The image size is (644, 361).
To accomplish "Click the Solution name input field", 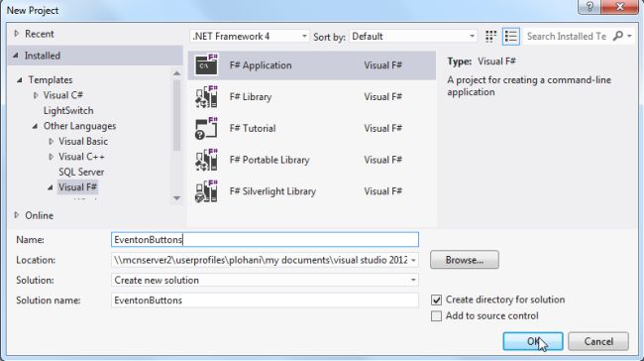I will click(x=265, y=301).
